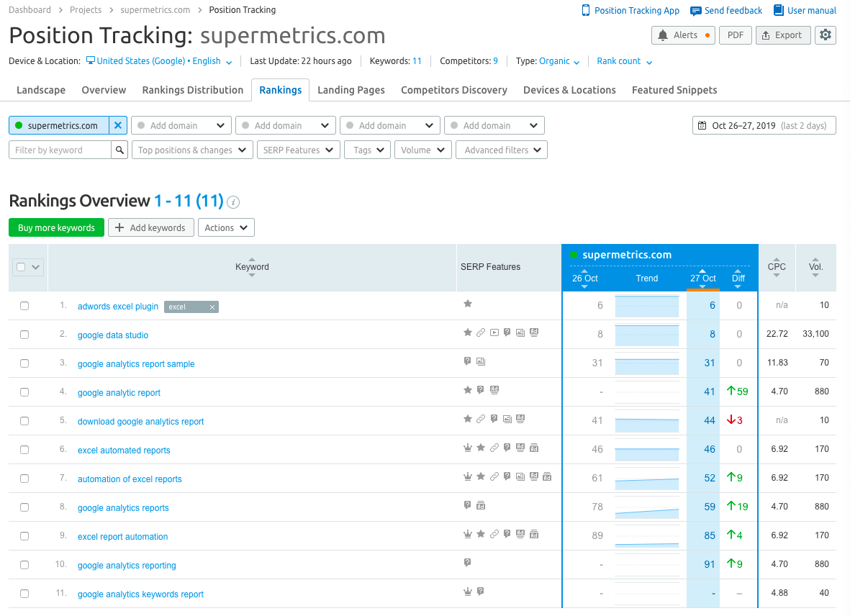Sort by the CPC column header

pos(777,266)
